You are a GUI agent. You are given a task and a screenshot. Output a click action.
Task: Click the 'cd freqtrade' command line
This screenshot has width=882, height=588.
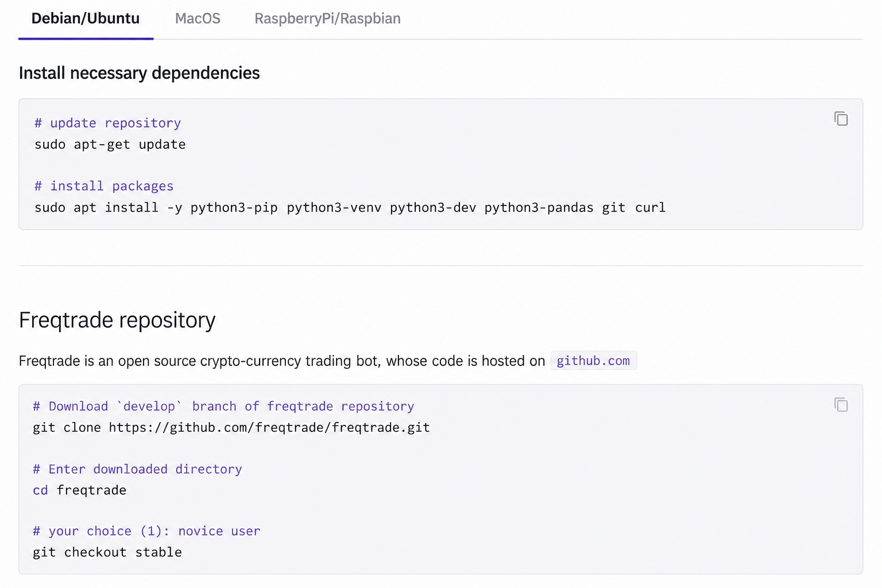point(80,490)
